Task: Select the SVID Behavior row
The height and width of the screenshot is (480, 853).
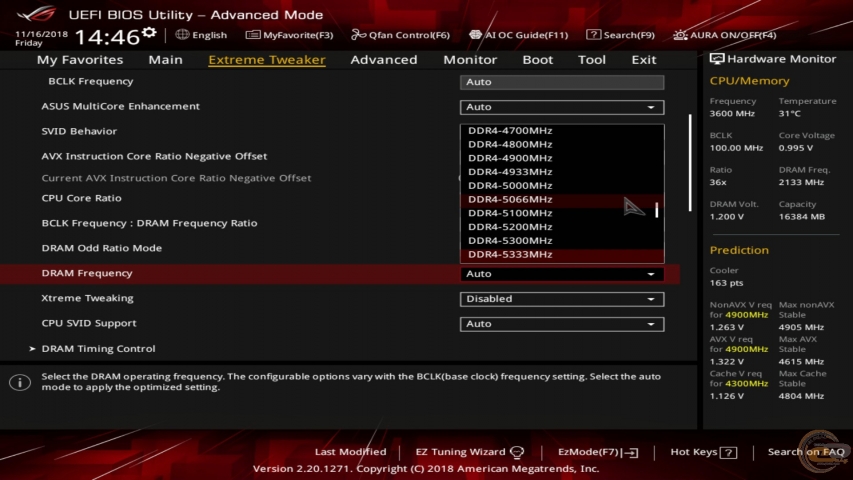Action: 79,131
